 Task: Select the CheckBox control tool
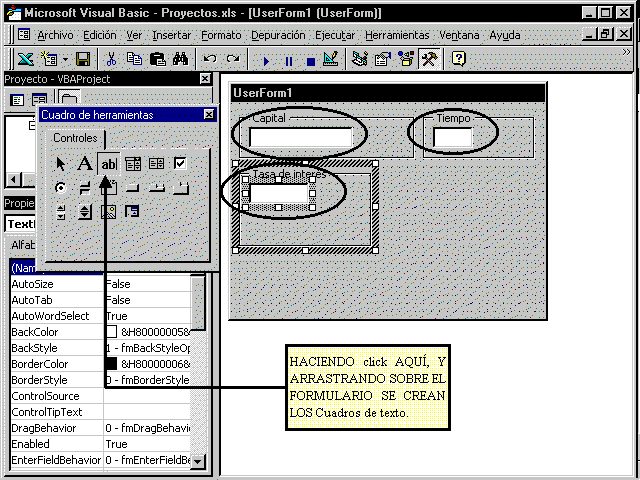tap(180, 164)
